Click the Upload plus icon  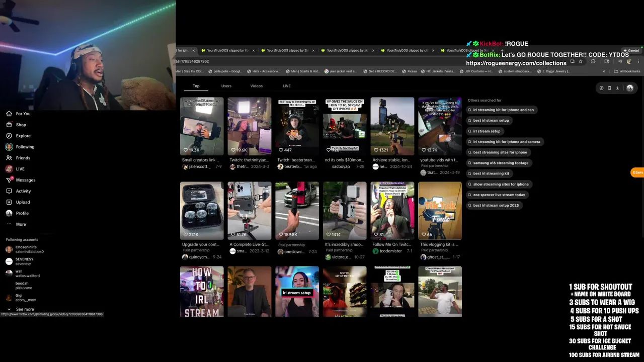coord(9,202)
